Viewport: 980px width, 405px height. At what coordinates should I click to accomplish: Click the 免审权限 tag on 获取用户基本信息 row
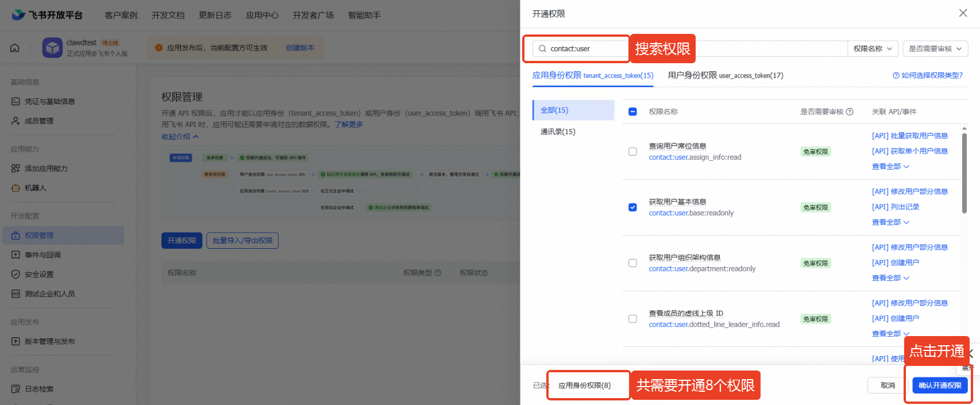pos(816,207)
